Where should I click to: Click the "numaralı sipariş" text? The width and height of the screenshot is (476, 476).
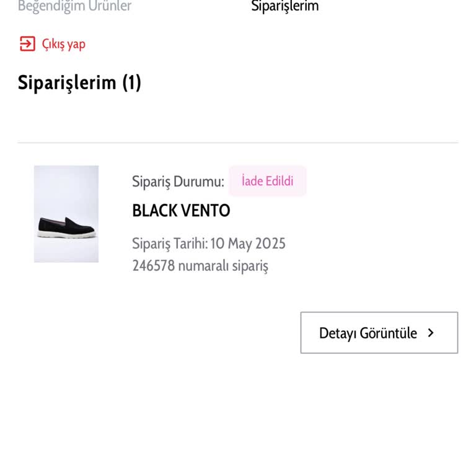click(223, 266)
